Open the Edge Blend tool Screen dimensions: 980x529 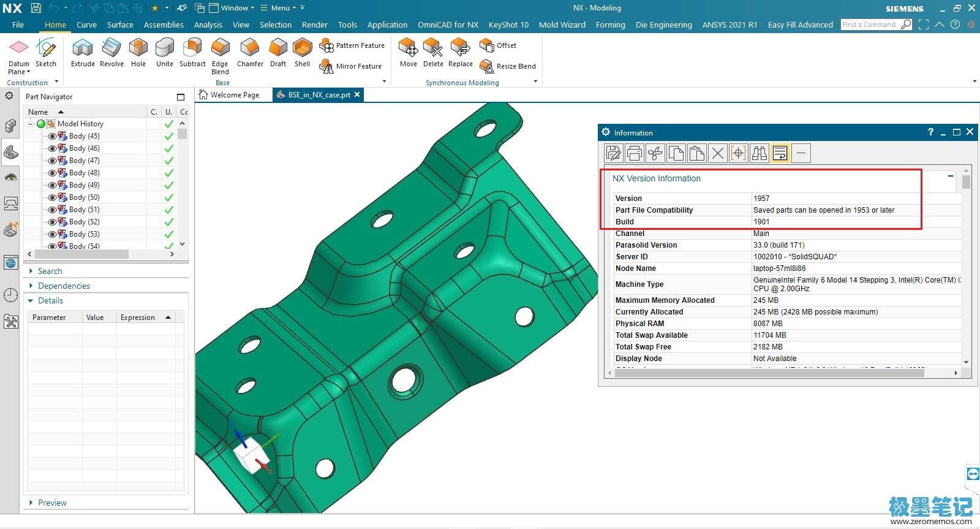pos(220,56)
